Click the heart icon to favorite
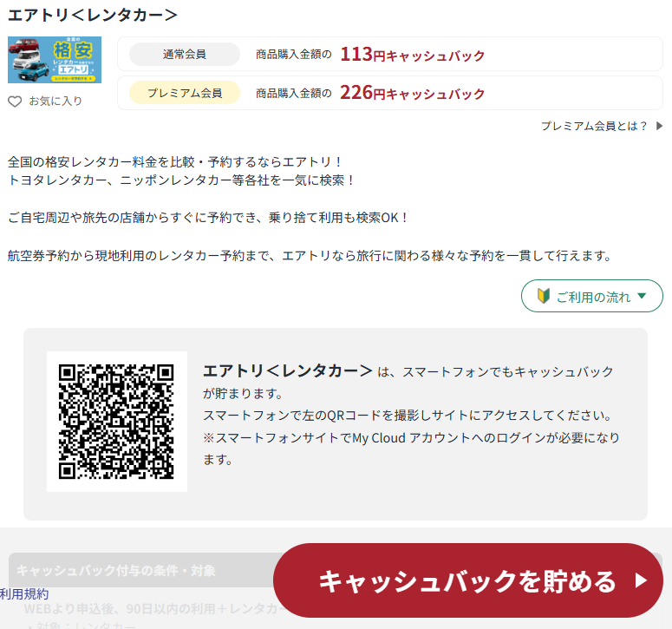672x629 pixels. pyautogui.click(x=15, y=102)
